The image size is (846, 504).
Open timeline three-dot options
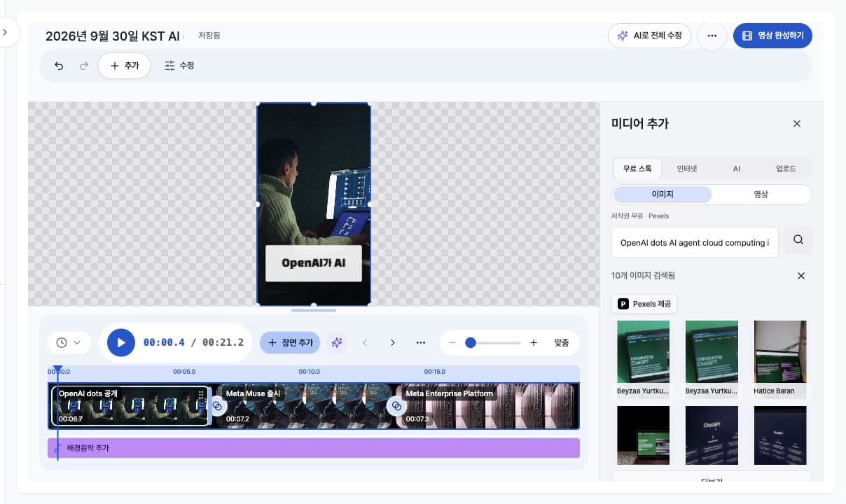[x=421, y=343]
